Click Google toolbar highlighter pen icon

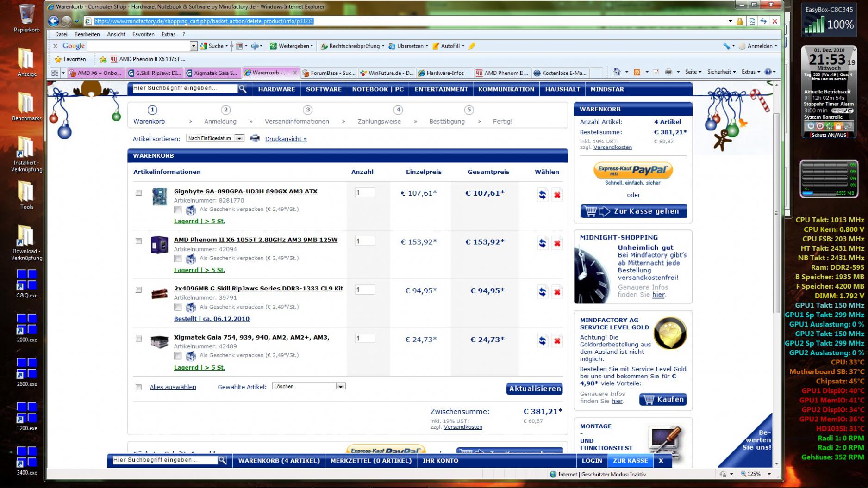click(472, 46)
